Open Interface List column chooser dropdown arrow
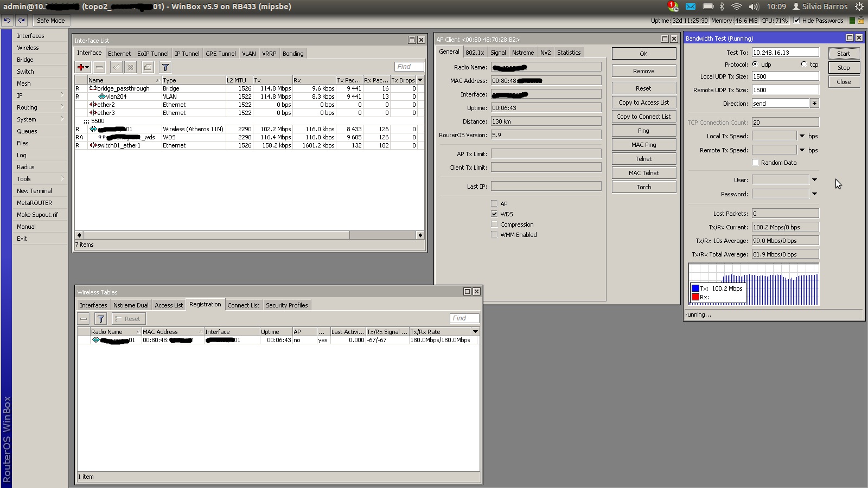The height and width of the screenshot is (488, 868). 420,80
